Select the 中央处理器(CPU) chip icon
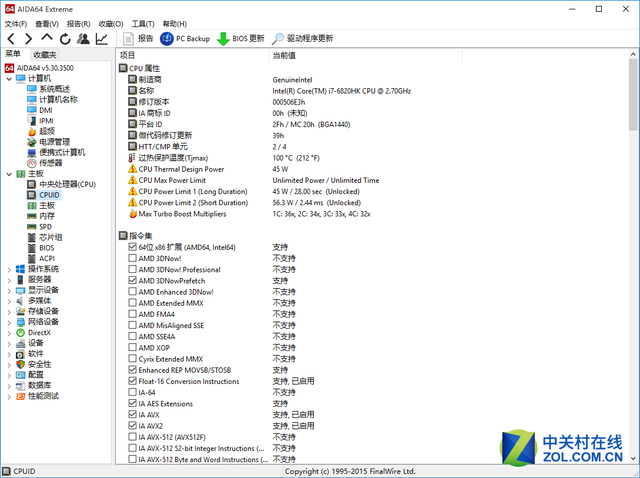Image resolution: width=640 pixels, height=478 pixels. pyautogui.click(x=31, y=184)
